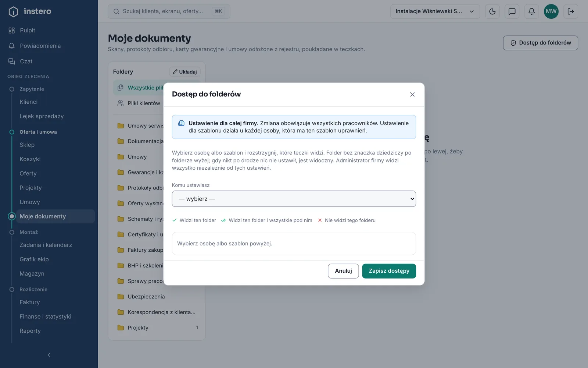
Task: Click the instero logo icon
Action: pyautogui.click(x=13, y=12)
